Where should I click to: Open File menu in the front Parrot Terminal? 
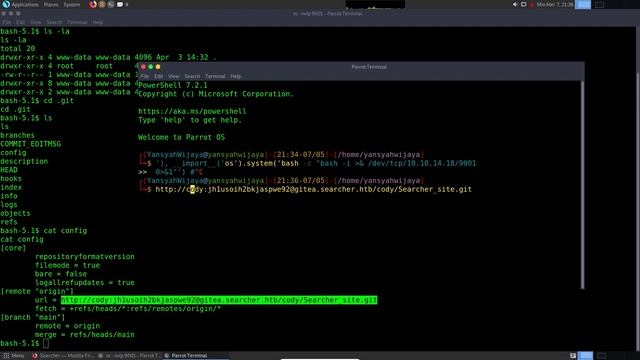click(145, 76)
